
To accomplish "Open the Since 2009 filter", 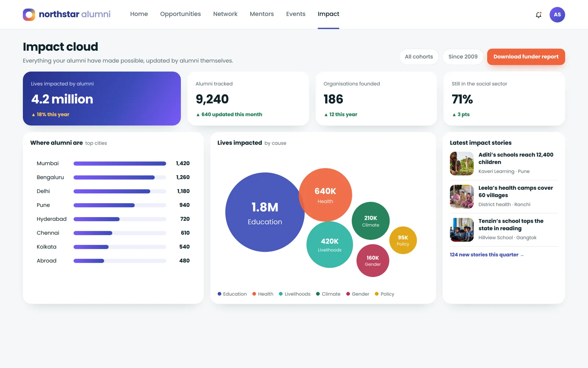I will 463,57.
